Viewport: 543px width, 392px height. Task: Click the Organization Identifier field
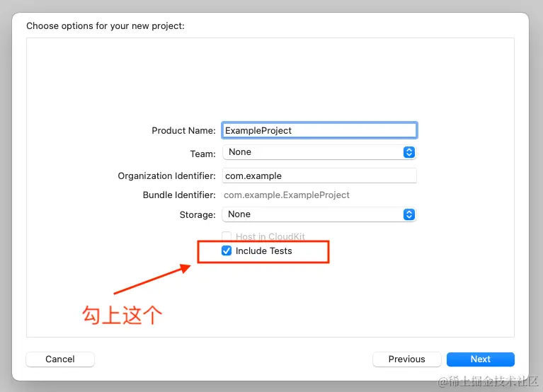[x=319, y=175]
